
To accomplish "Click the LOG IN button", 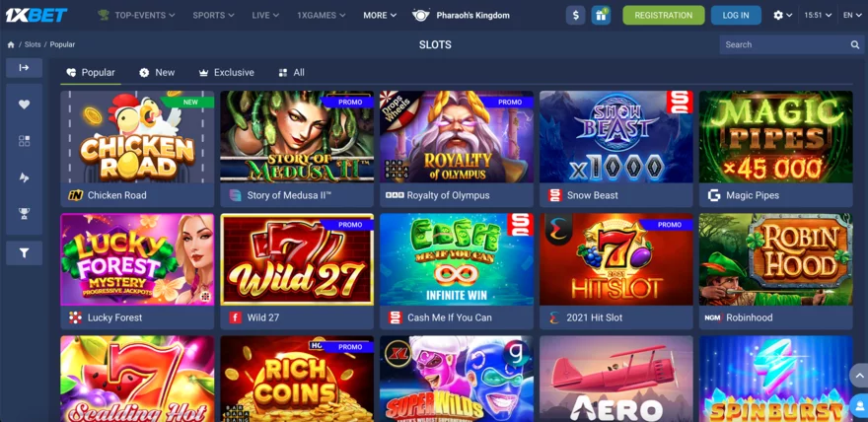I will point(736,15).
